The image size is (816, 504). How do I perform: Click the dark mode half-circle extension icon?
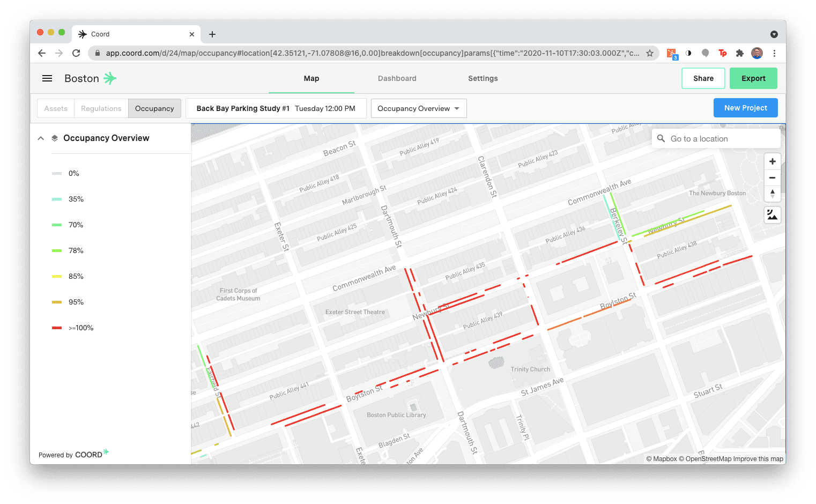tap(688, 53)
